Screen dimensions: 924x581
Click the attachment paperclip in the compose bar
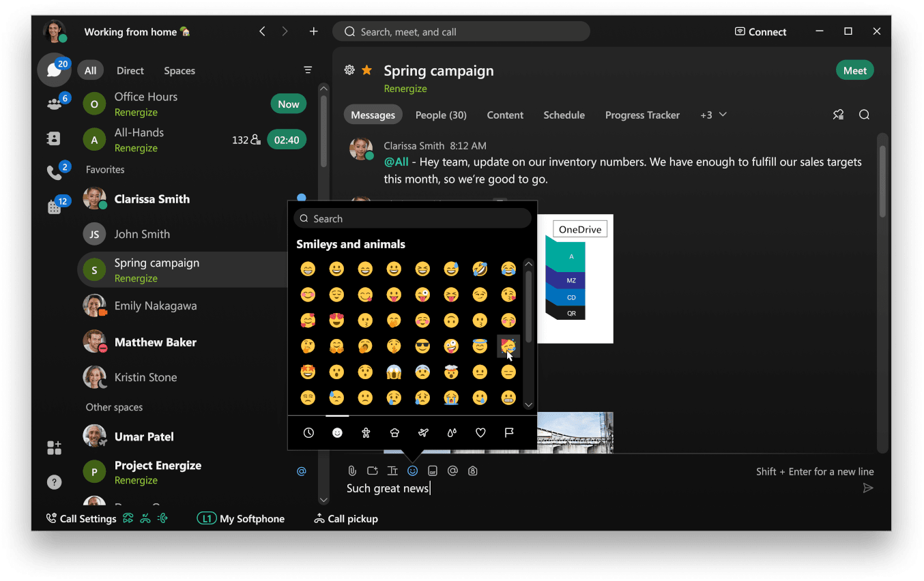[352, 471]
